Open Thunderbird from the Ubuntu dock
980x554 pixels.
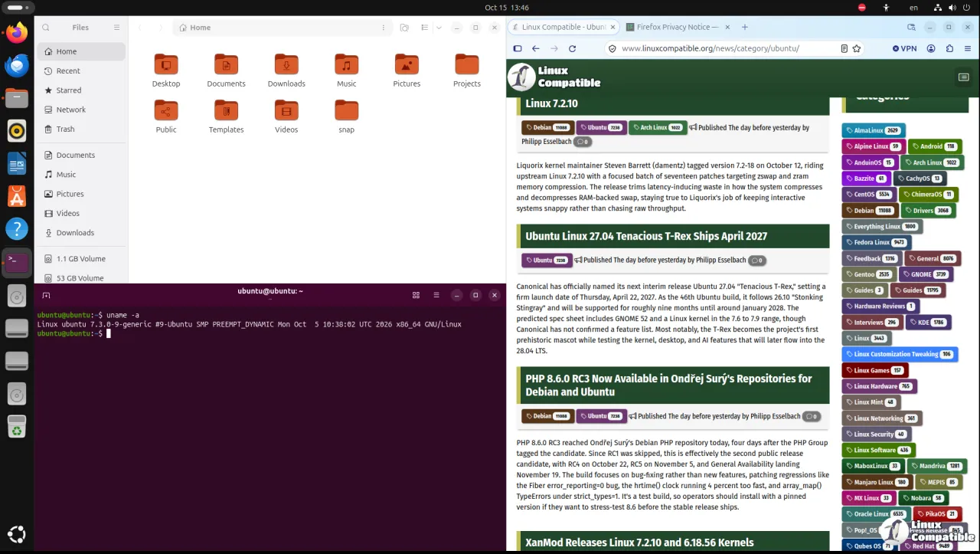click(x=17, y=65)
